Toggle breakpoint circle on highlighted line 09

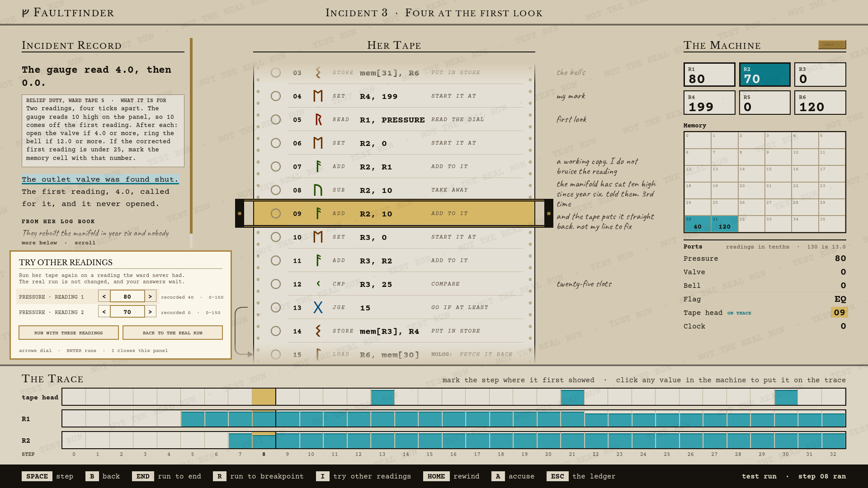(x=276, y=213)
